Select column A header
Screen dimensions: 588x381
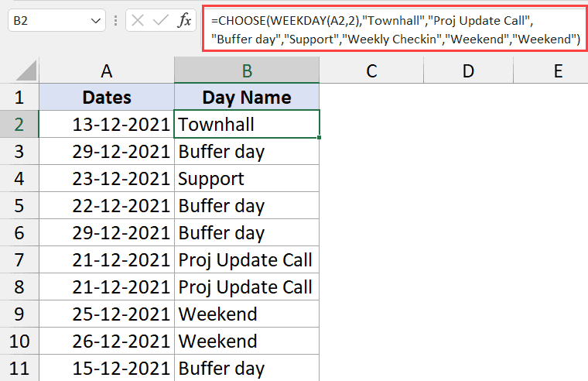[x=107, y=71]
